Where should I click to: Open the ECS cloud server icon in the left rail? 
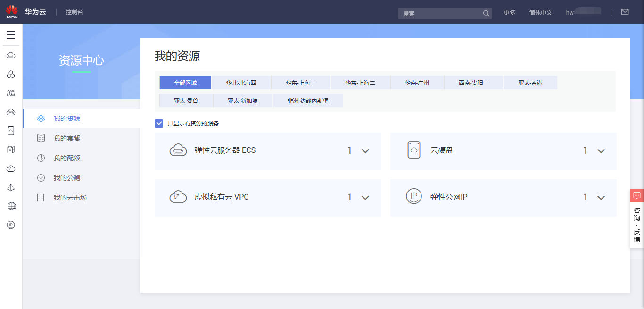tap(11, 56)
